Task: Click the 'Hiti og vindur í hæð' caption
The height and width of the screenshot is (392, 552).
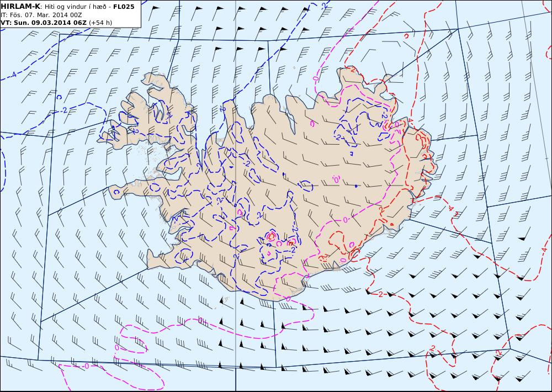Action: pos(76,7)
